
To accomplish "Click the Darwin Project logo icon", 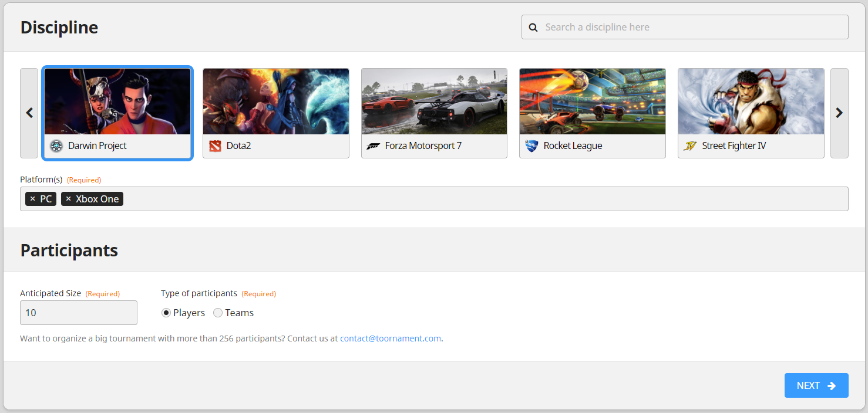I will (x=56, y=146).
